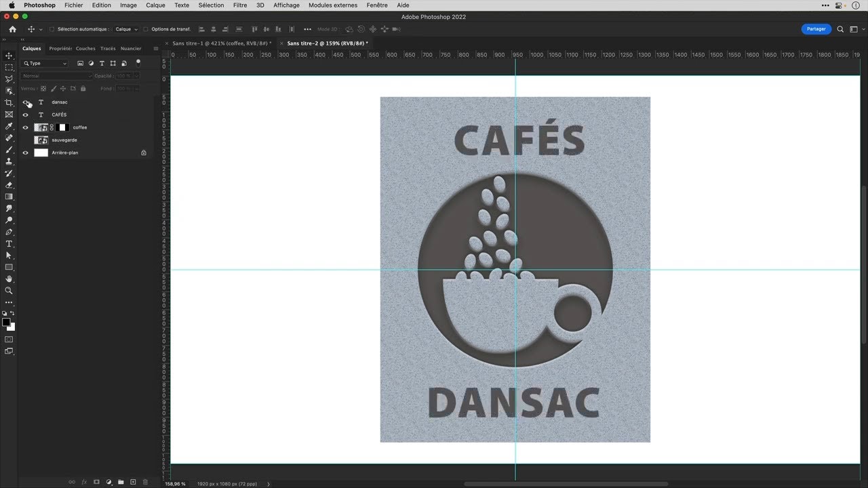Click the delete layer trash icon

click(144, 482)
